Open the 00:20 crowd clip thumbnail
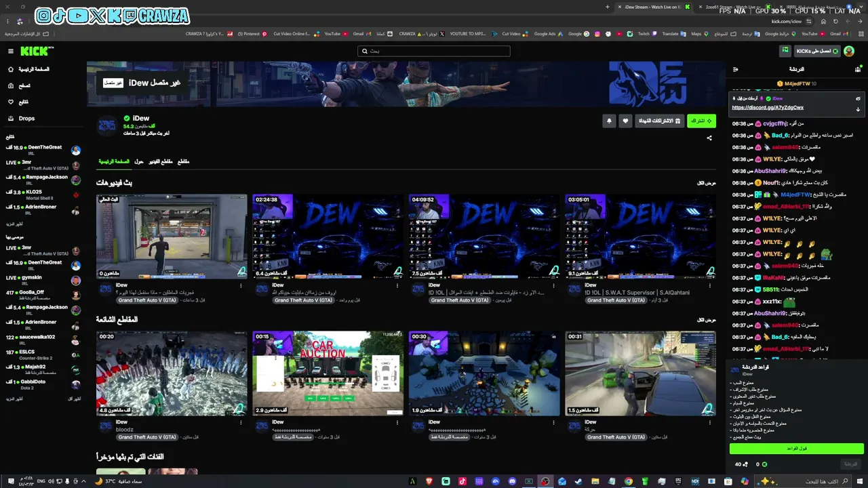Screen dimensions: 868x488 tap(172, 373)
